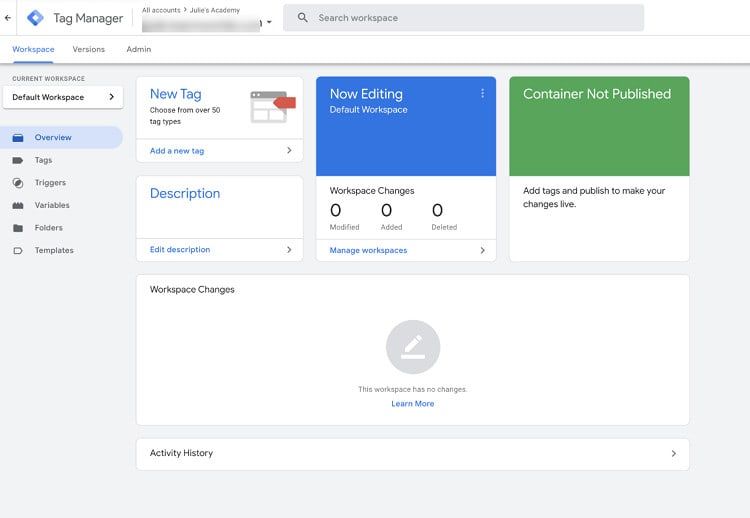Click the Templates outline icon
Image resolution: width=750 pixels, height=518 pixels.
tap(18, 251)
